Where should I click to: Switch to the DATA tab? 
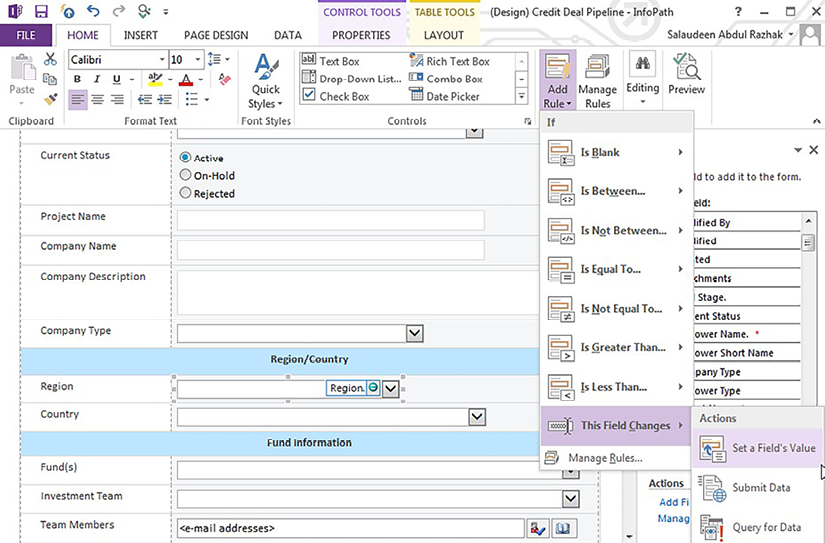[x=288, y=35]
